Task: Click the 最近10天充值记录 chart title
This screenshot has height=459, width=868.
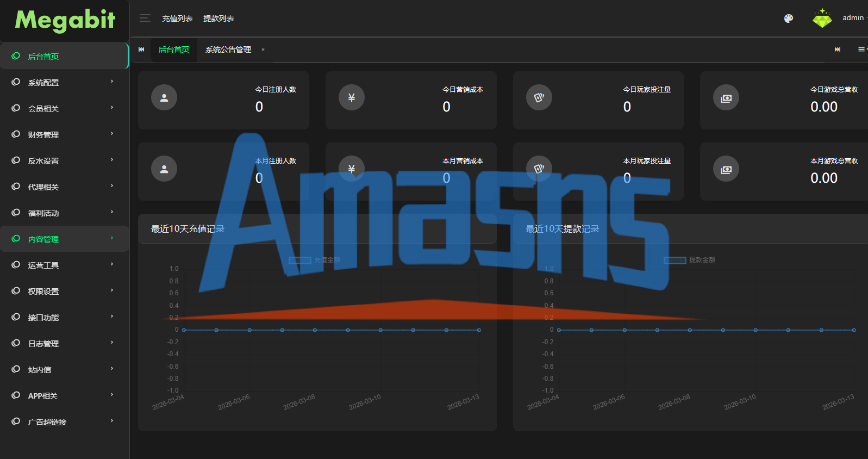Action: pos(188,229)
